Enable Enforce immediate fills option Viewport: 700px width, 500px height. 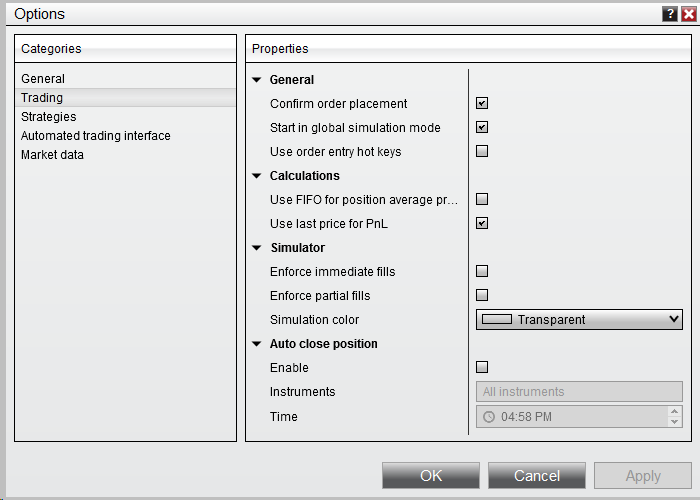coord(482,271)
